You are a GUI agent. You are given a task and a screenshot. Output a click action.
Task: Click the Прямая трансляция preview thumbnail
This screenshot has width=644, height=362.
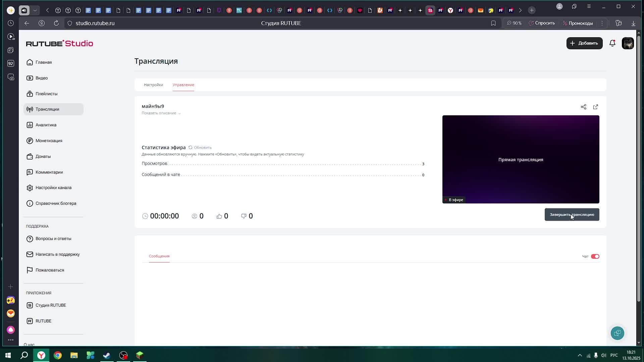pos(521,159)
